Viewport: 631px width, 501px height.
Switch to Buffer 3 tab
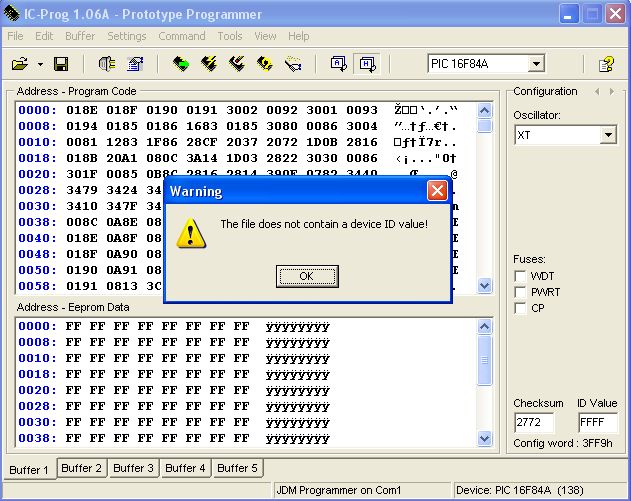point(134,468)
